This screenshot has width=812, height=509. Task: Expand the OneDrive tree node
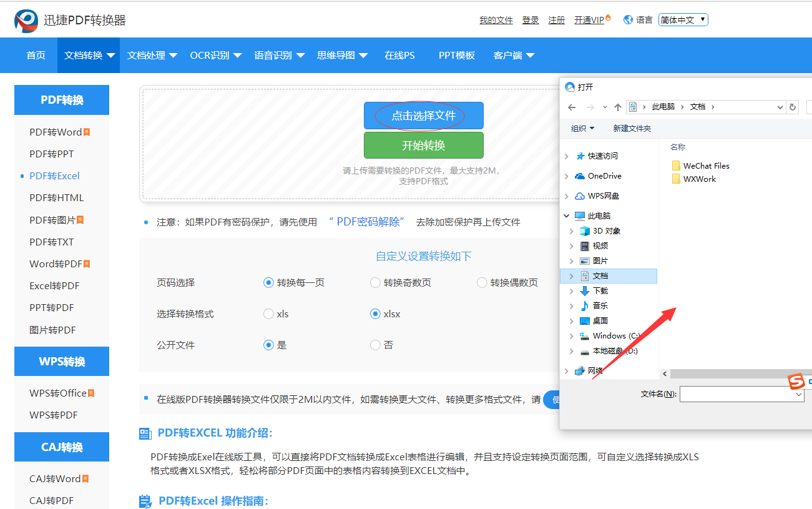pyautogui.click(x=567, y=176)
